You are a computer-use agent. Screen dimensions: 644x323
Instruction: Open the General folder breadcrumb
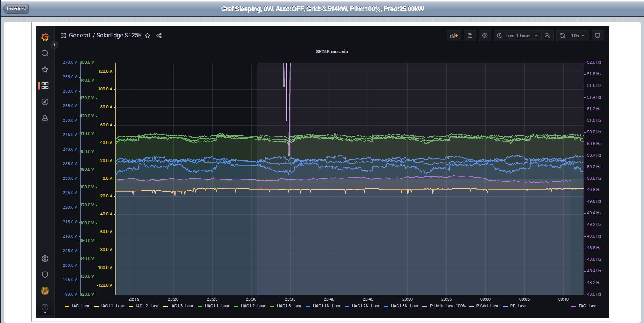pyautogui.click(x=79, y=36)
